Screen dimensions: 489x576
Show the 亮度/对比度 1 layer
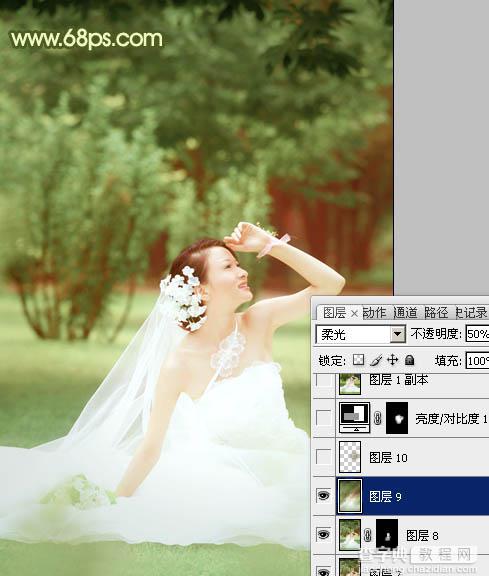coord(324,418)
